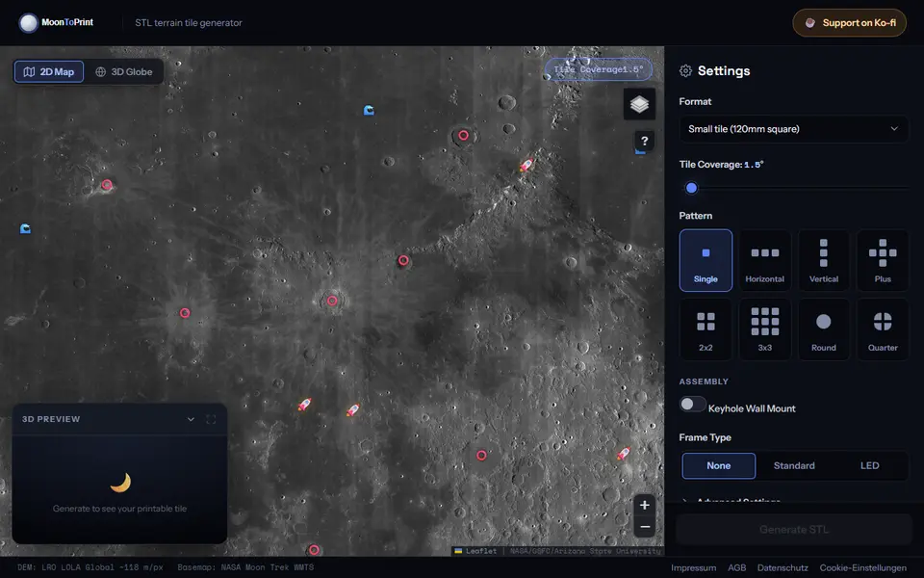Click the moon icon in 3D preview
Viewport: 924px width, 578px height.
120,483
